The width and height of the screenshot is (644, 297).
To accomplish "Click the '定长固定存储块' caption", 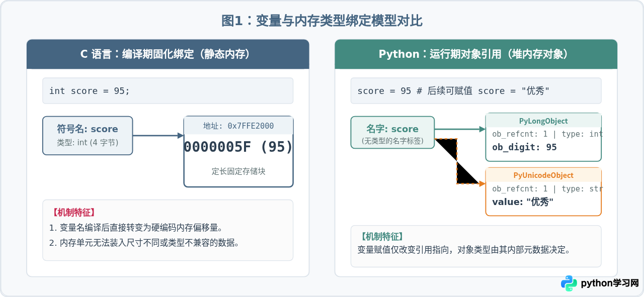I will (238, 171).
